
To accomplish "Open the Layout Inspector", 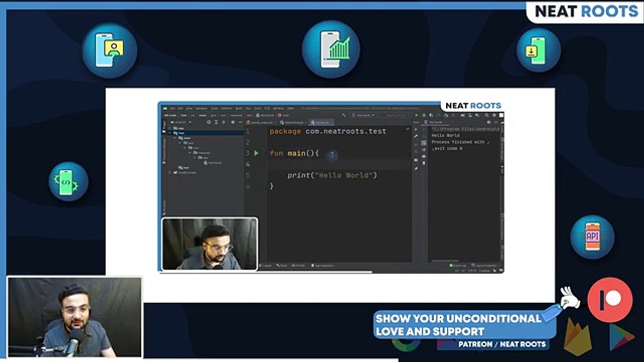I will pyautogui.click(x=485, y=265).
